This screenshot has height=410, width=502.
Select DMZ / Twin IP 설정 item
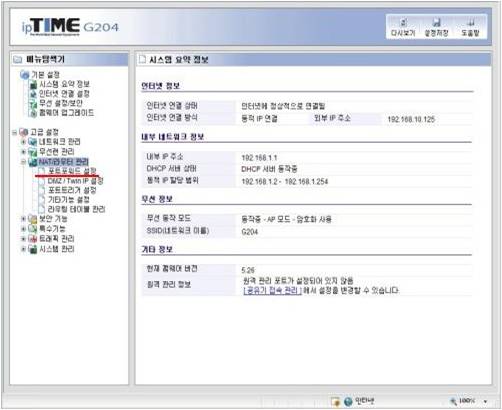click(x=75, y=181)
